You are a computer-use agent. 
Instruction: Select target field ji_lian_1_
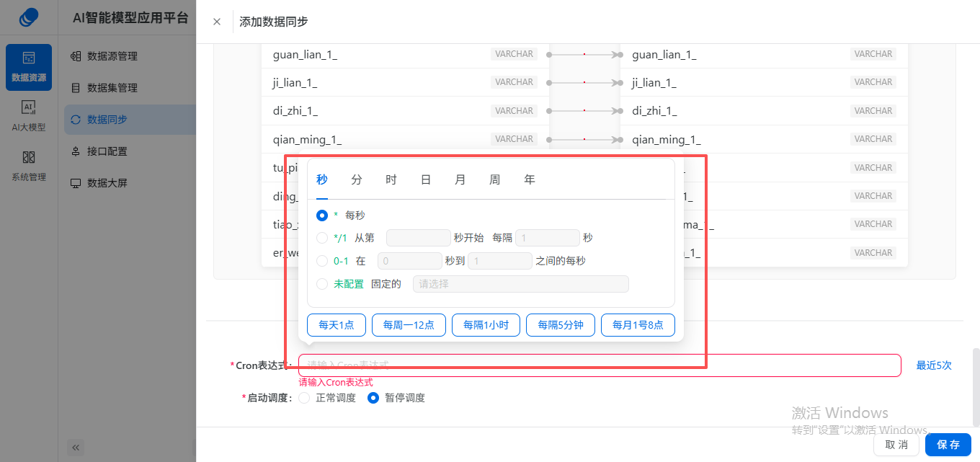click(x=654, y=83)
